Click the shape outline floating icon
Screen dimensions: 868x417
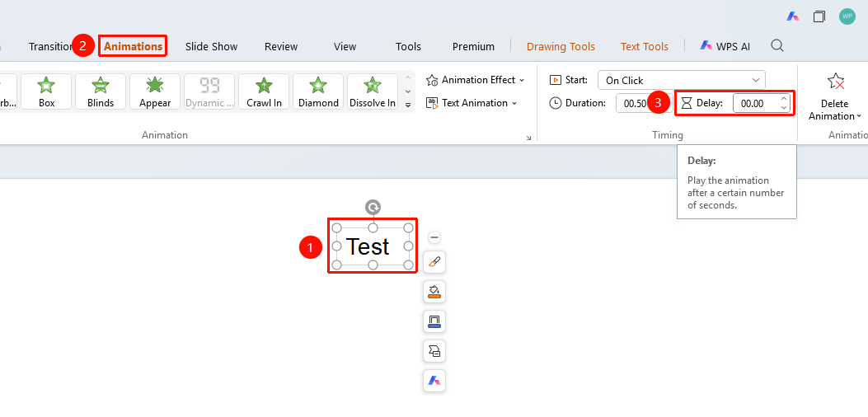[x=434, y=321]
